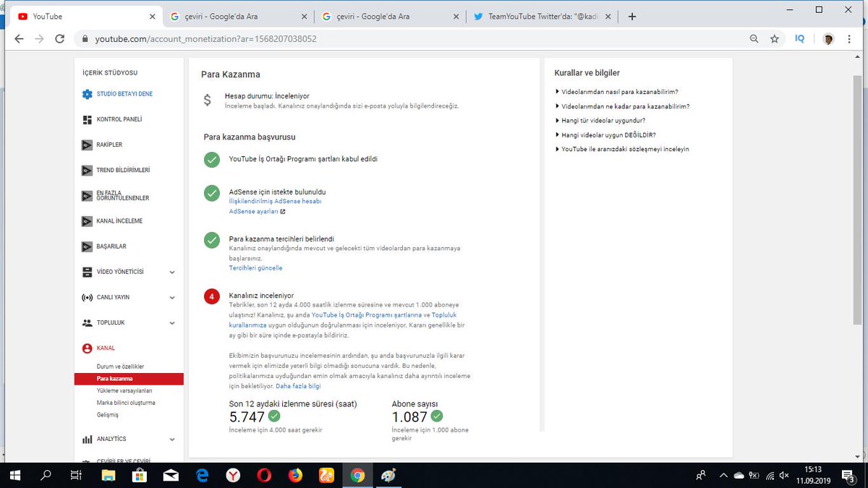Image resolution: width=868 pixels, height=488 pixels.
Task: Open a new browser tab
Action: [x=631, y=17]
